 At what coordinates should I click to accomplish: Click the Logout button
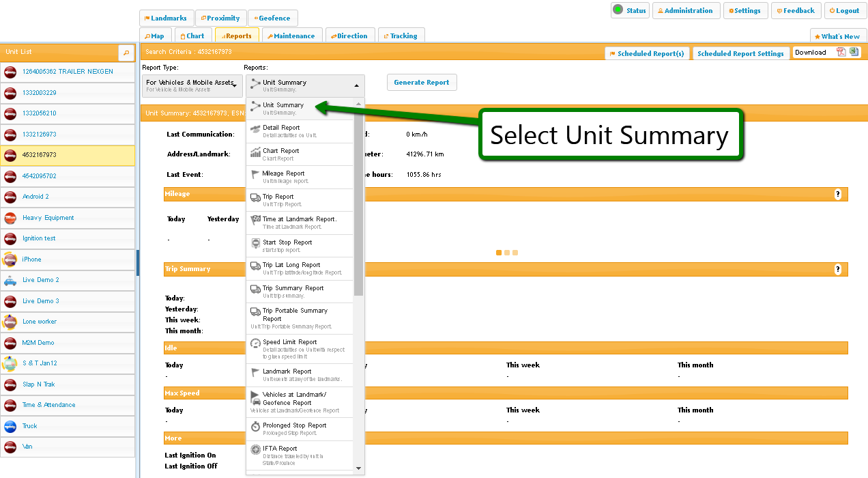[x=845, y=11]
